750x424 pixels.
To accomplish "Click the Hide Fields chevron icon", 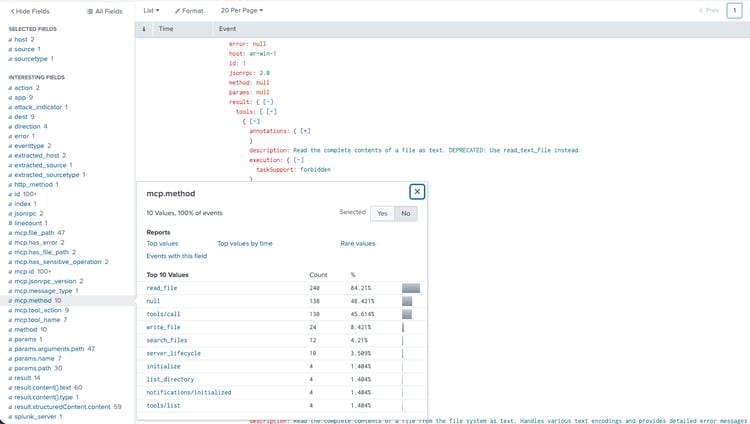I will tap(11, 11).
